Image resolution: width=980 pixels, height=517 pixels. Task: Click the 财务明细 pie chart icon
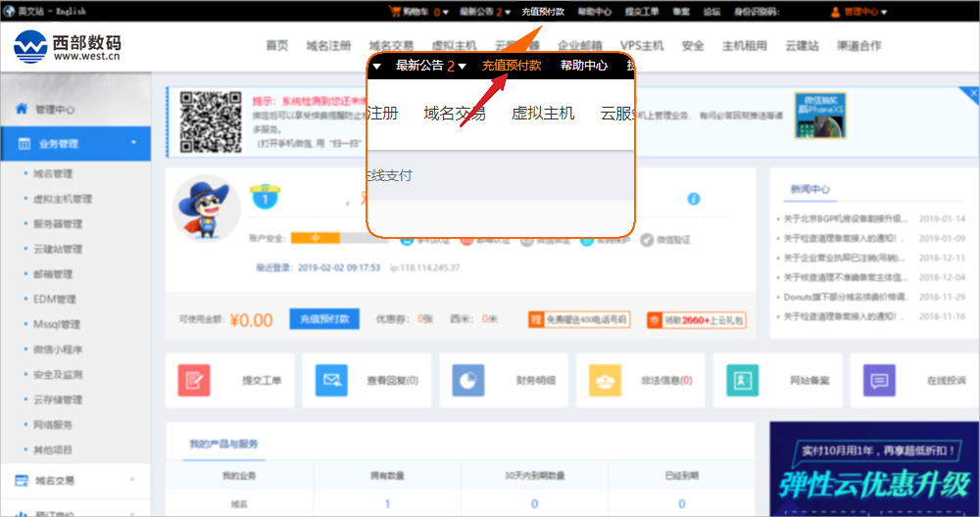pyautogui.click(x=468, y=380)
